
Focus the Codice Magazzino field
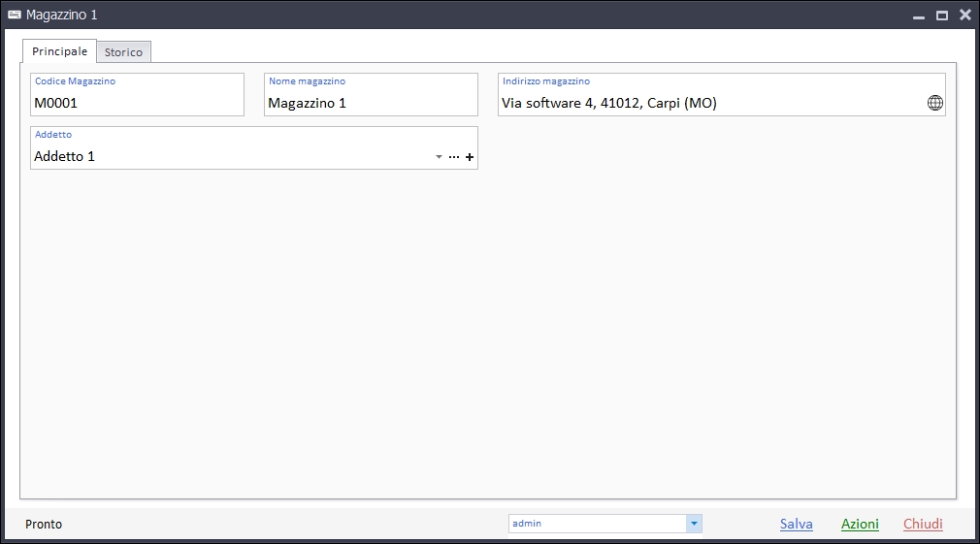(136, 103)
